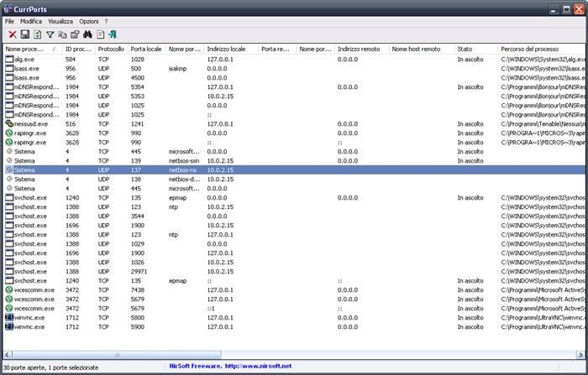The height and width of the screenshot is (375, 588).
Task: Click the funnel filter icon in toolbar
Action: coord(50,34)
